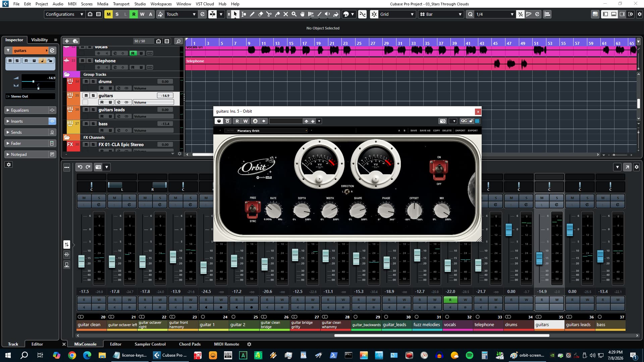Open the 1/4 quantize preset dropdown

point(495,14)
